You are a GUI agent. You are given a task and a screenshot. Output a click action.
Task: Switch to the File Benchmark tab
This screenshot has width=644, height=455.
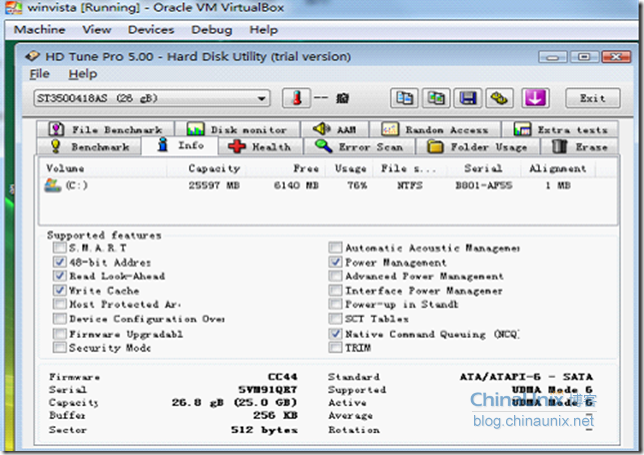coord(105,130)
